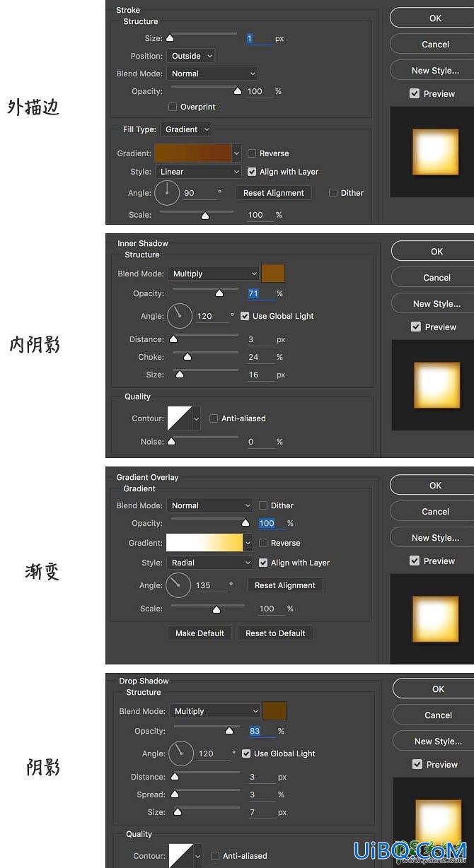The height and width of the screenshot is (868, 474).
Task: Click Stroke Size slider handle
Action: 169,38
